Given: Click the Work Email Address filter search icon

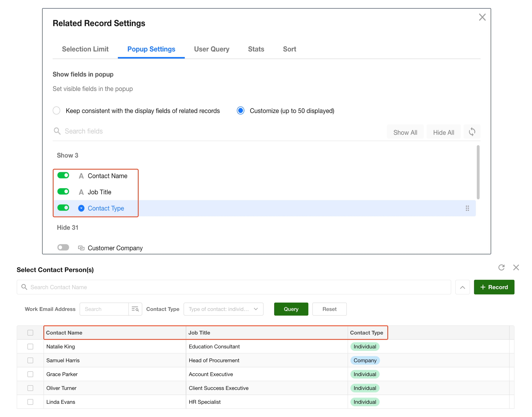Looking at the screenshot, I should (x=135, y=309).
